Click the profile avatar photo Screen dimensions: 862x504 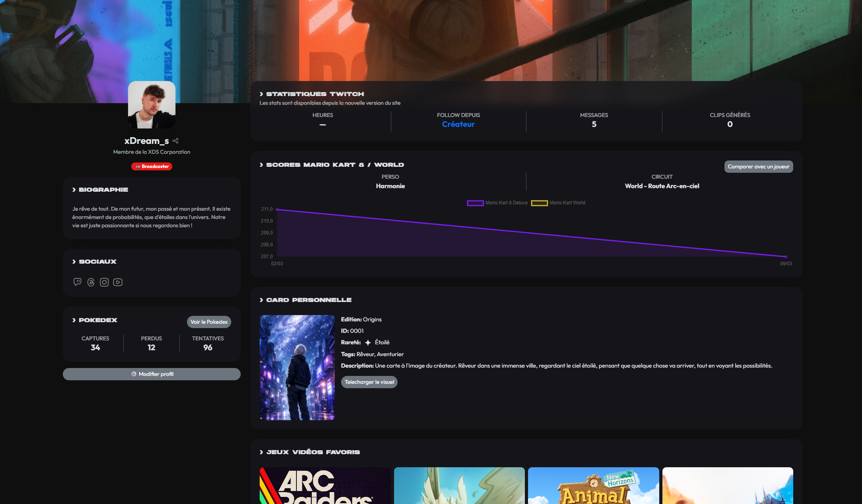click(x=152, y=105)
